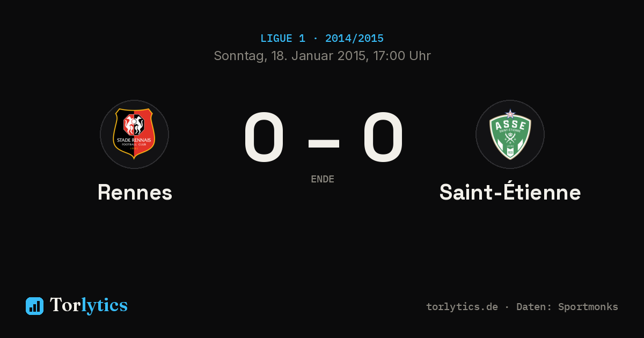Click the 'lytics' blue part of the logo
Image resolution: width=644 pixels, height=338 pixels.
click(x=104, y=305)
